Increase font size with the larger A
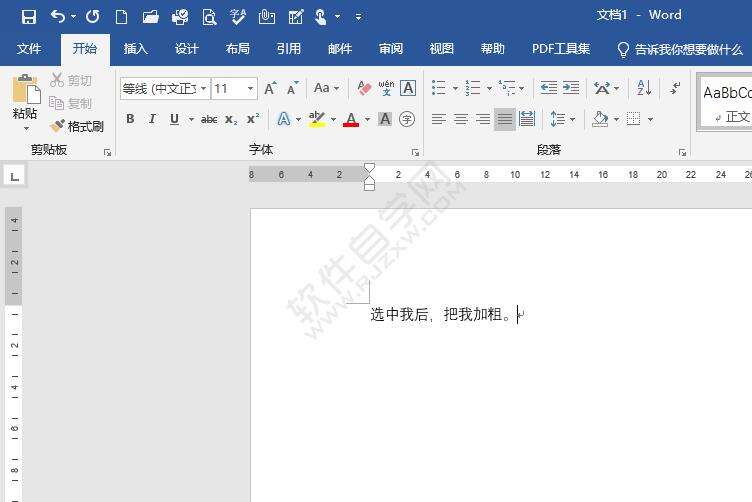The width and height of the screenshot is (752, 502). click(270, 88)
